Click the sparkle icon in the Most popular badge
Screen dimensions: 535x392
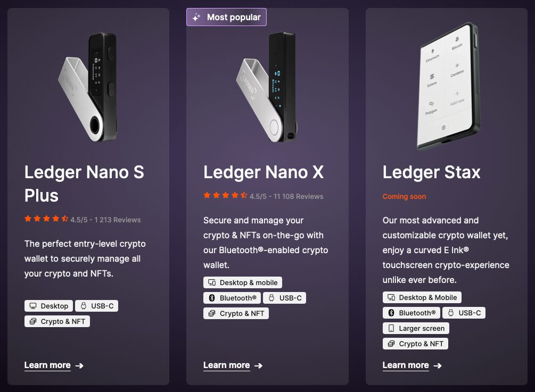[x=196, y=16]
